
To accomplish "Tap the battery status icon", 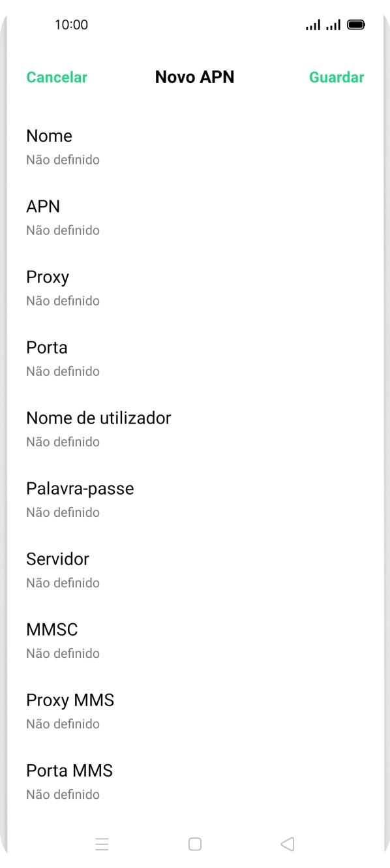I will click(x=357, y=24).
